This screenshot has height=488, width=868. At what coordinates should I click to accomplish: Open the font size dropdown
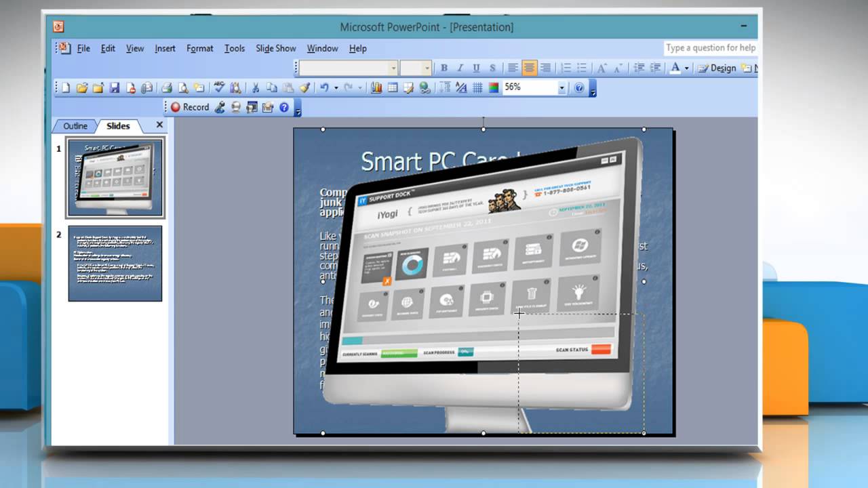tap(427, 68)
